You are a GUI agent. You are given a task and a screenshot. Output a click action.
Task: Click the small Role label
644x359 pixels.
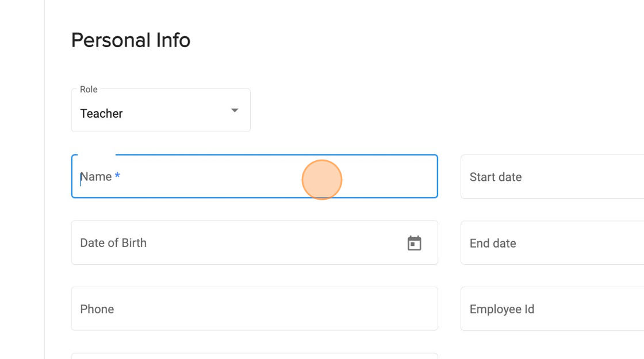89,90
